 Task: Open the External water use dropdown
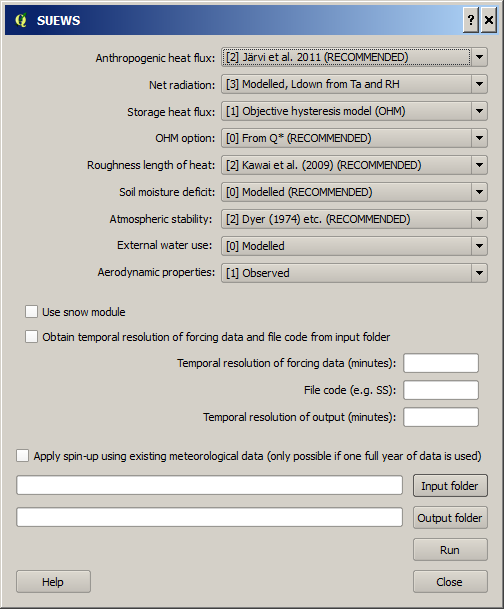click(354, 246)
